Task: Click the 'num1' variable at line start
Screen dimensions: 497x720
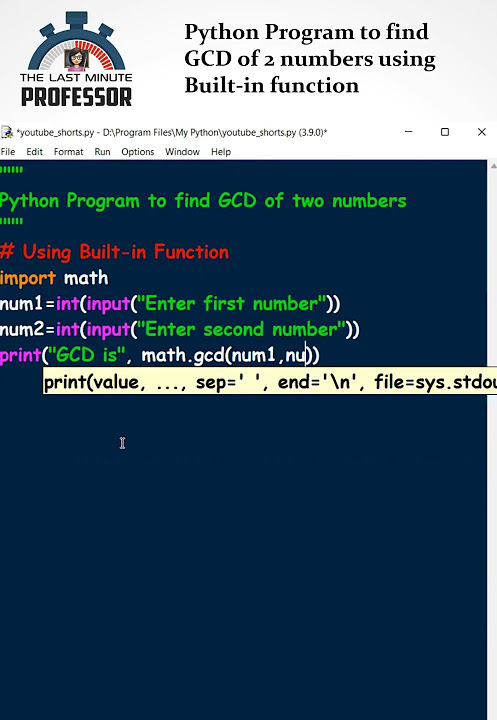Action: [21, 304]
